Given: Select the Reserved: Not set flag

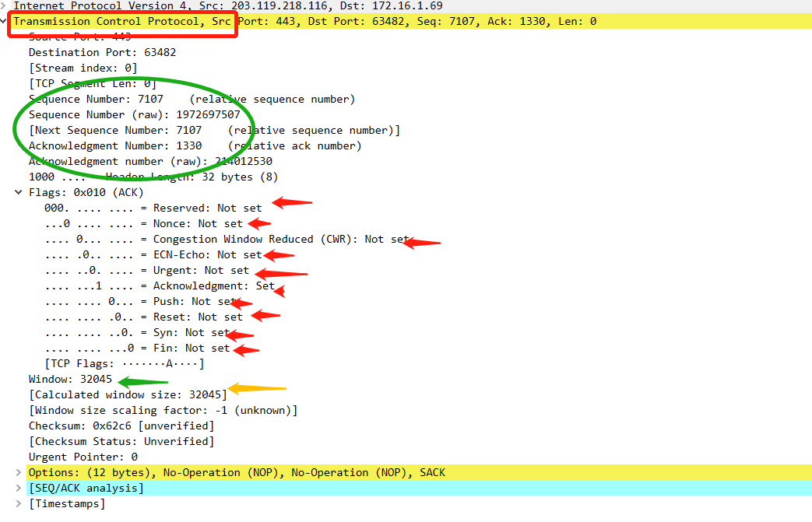Looking at the screenshot, I should (x=153, y=208).
